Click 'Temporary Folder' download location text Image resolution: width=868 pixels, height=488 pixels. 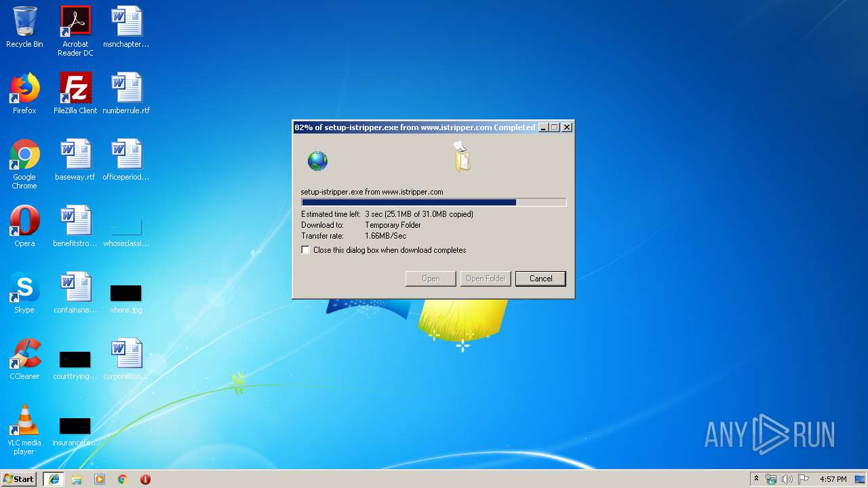(x=393, y=225)
